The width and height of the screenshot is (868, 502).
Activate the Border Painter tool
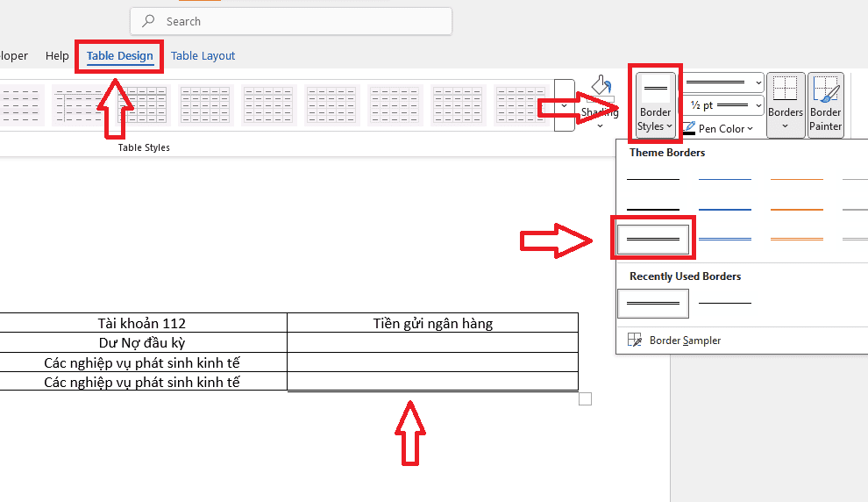tap(825, 104)
